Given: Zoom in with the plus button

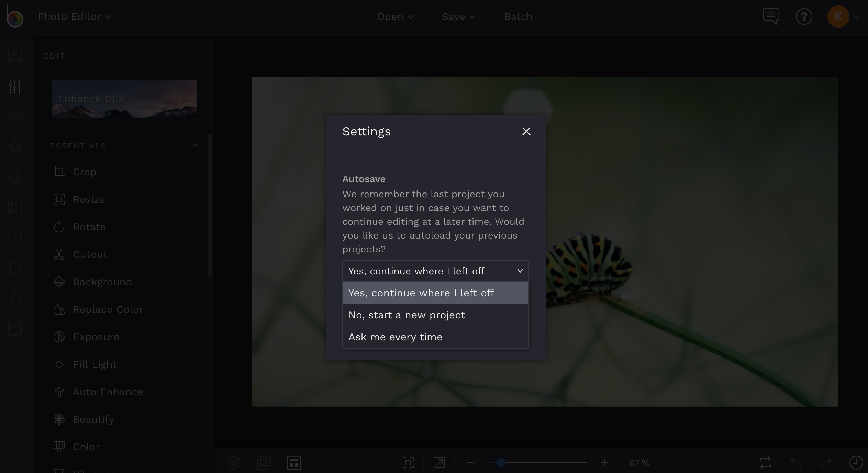Looking at the screenshot, I should click(605, 463).
